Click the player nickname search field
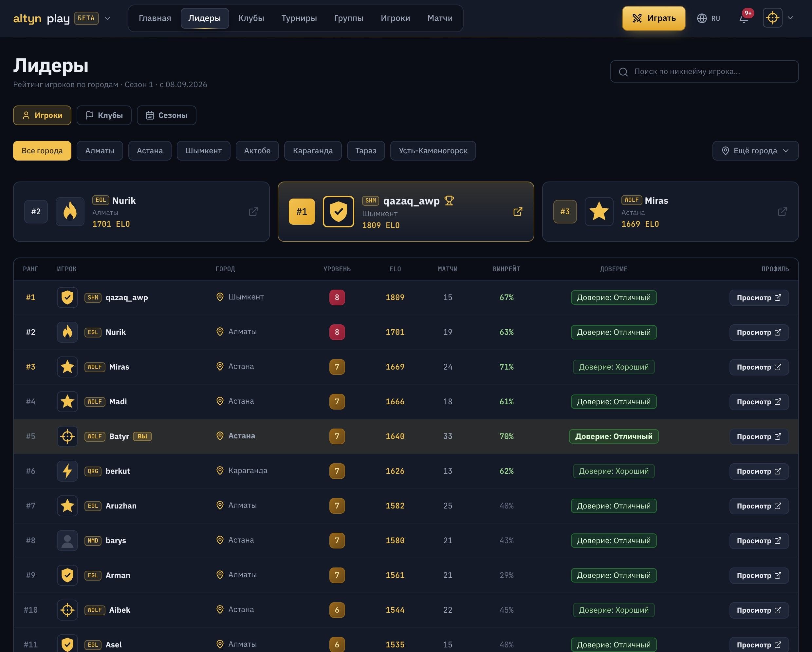Screen dimensions: 812x652 click(x=704, y=72)
